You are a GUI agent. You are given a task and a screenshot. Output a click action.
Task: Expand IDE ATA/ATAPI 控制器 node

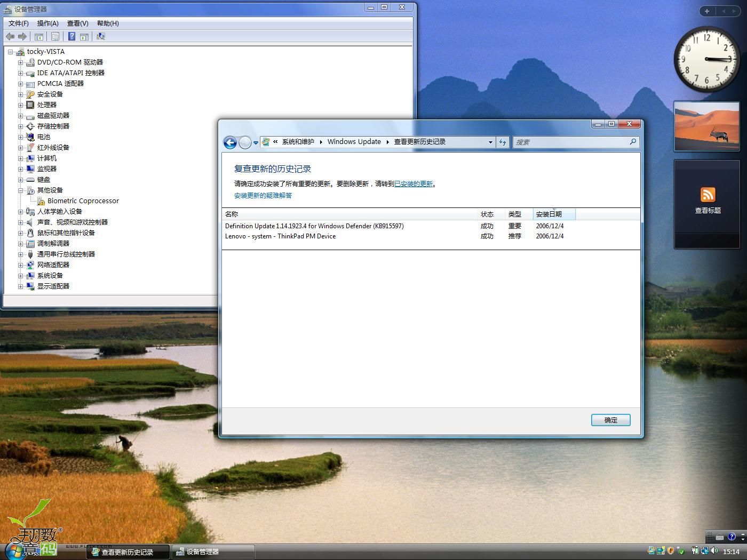point(21,73)
